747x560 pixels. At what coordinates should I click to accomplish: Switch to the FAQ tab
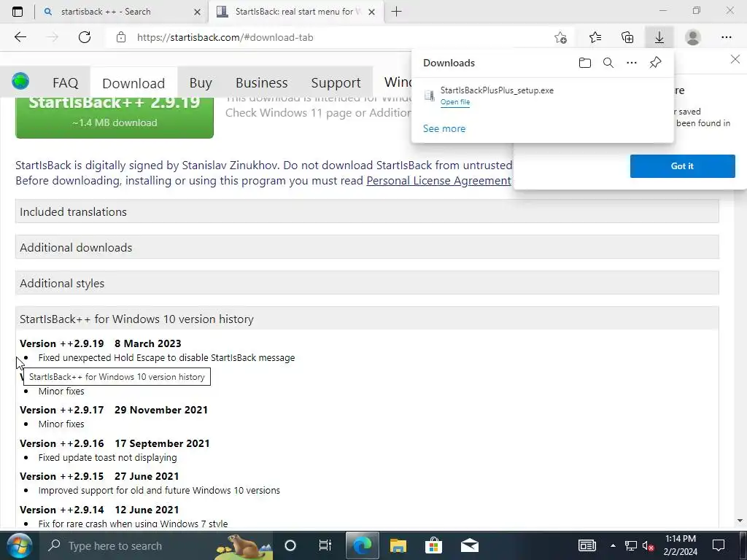click(x=65, y=83)
